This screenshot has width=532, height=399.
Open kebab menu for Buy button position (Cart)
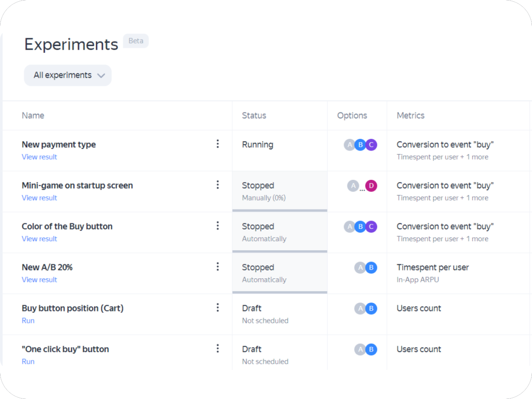pyautogui.click(x=217, y=308)
